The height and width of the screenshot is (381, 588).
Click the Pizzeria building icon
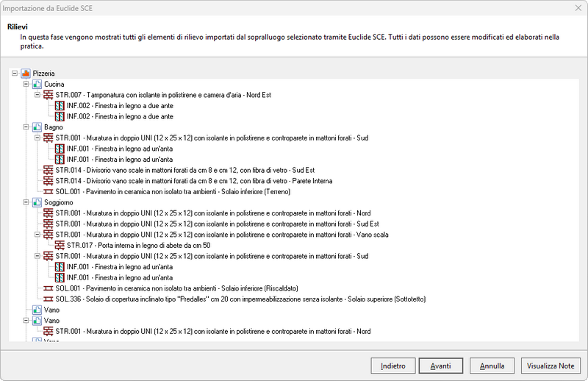tap(26, 74)
